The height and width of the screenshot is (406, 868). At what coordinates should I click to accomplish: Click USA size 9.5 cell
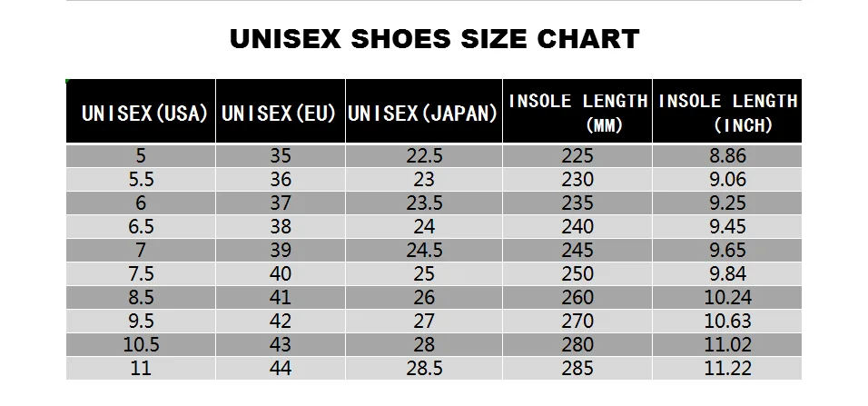(141, 321)
